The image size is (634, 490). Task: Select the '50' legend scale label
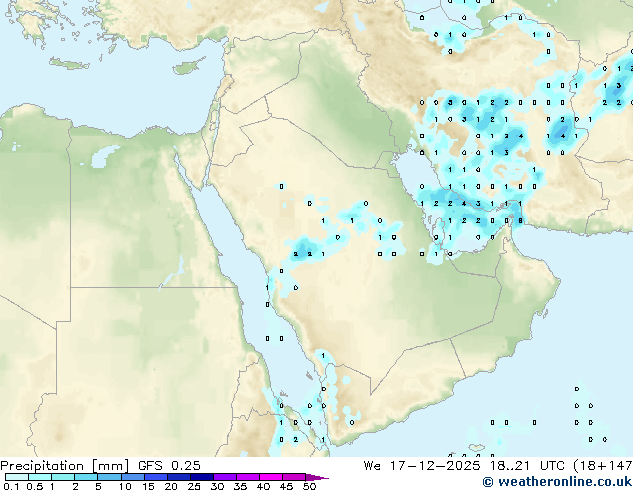pos(310,486)
